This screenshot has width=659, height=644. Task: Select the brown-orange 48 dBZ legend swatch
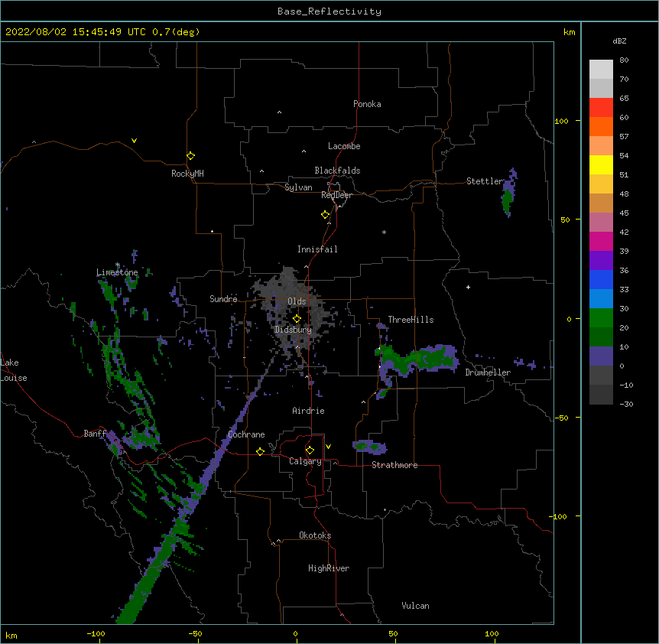601,203
